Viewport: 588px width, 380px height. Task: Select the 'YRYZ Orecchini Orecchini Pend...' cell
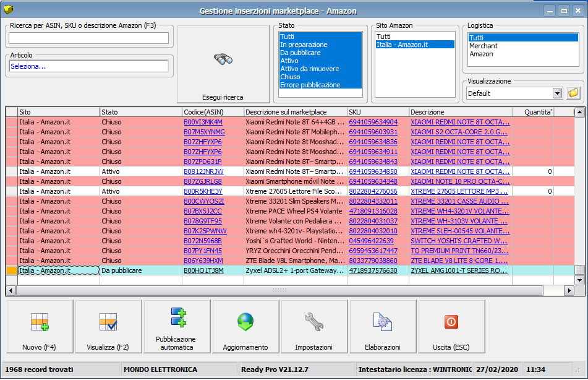pyautogui.click(x=296, y=251)
